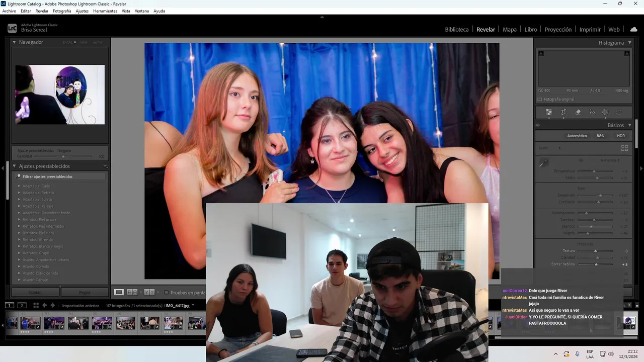Viewport: 644px width, 362px height.
Task: Expand the Adaptable: Cielo preset group
Action: click(x=19, y=186)
